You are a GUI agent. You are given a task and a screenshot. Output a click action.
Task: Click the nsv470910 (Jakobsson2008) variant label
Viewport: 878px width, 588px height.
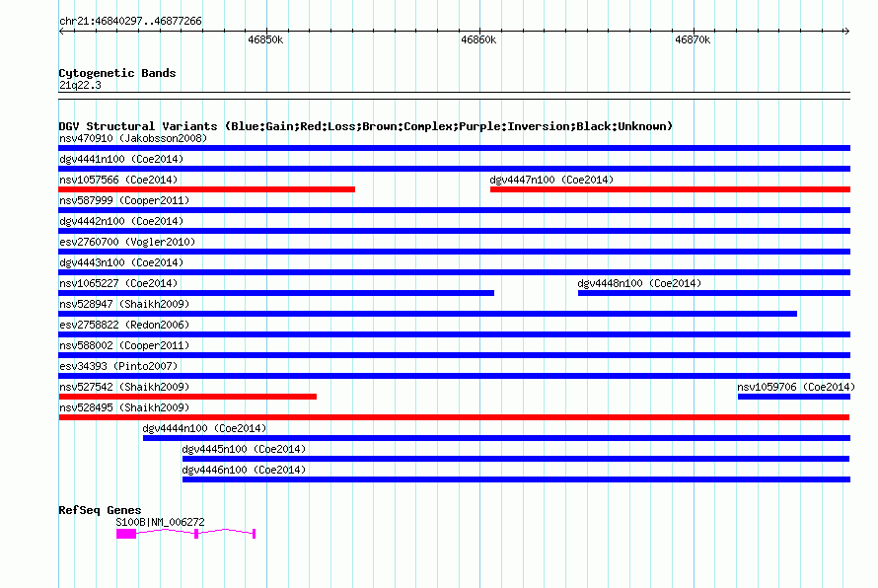coord(133,138)
